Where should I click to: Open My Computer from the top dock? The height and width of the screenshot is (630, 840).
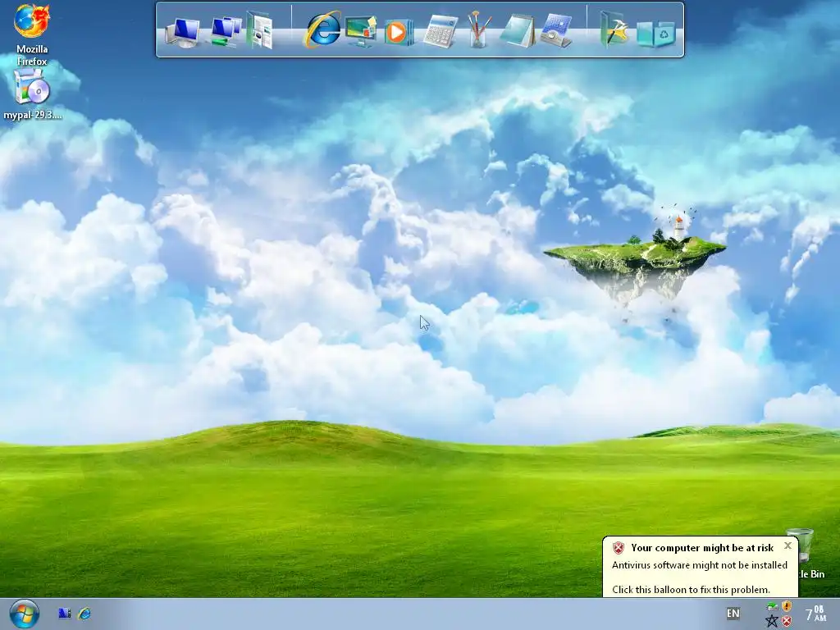(x=183, y=32)
